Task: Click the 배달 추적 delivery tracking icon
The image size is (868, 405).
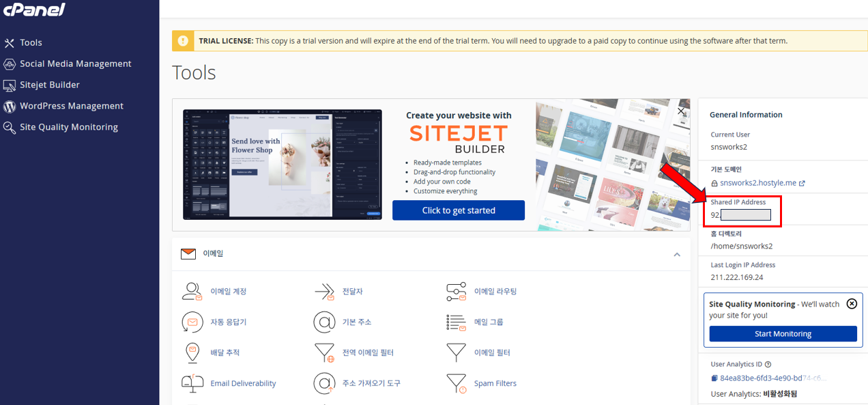Action: 192,352
